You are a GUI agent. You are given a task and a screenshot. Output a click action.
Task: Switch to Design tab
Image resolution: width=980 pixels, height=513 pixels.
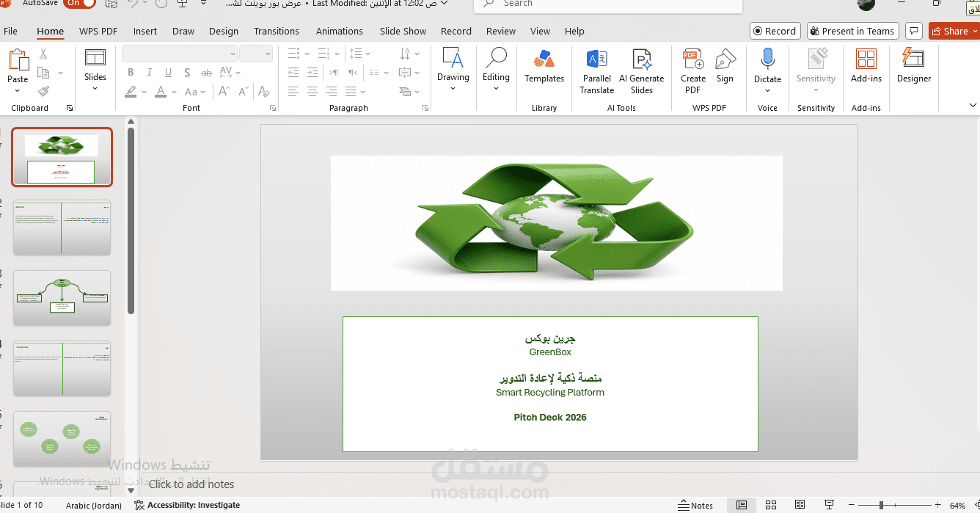[x=224, y=31]
